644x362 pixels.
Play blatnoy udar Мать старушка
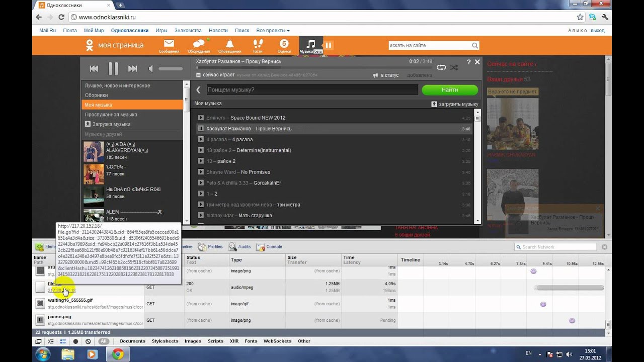tap(201, 215)
